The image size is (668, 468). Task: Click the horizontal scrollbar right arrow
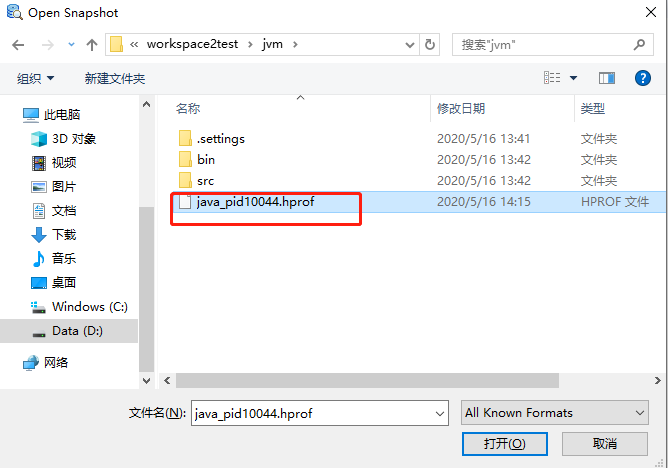tap(658, 380)
